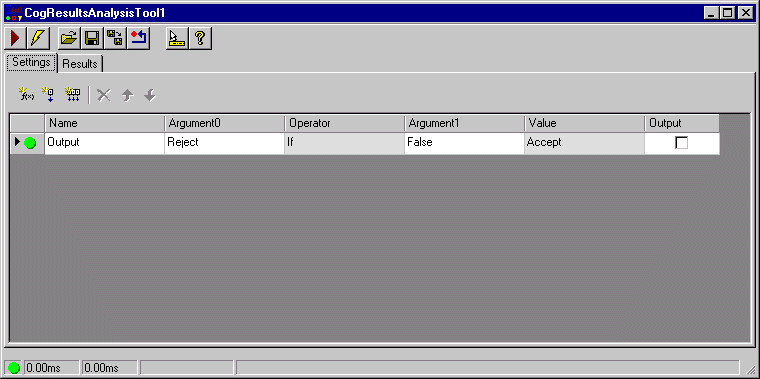Toggle the electric lightning bolt mode button
Image resolution: width=760 pixels, height=379 pixels.
click(x=37, y=38)
